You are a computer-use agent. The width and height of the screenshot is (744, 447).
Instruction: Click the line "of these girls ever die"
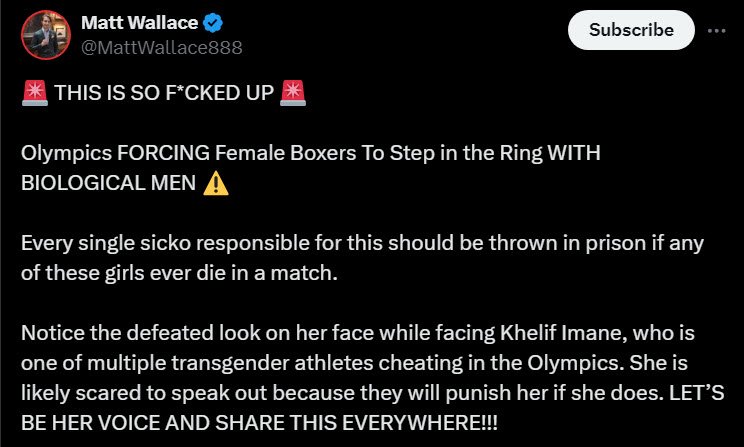pos(180,272)
